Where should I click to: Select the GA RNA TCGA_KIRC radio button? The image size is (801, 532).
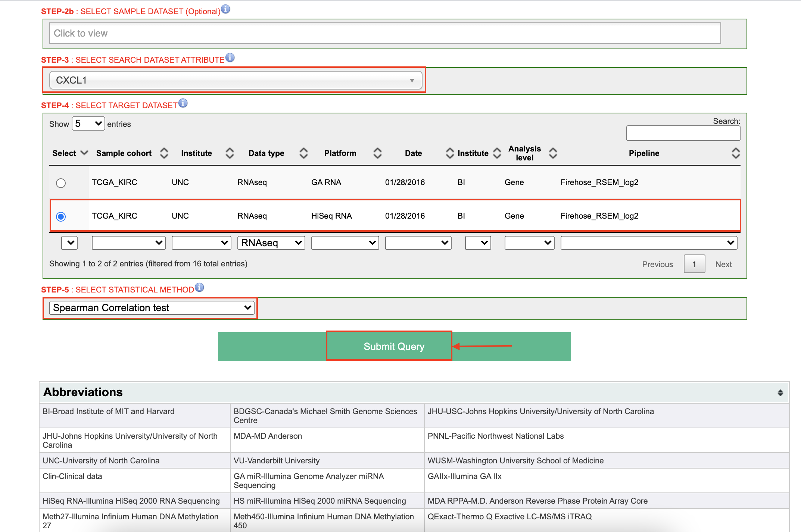pos(61,183)
